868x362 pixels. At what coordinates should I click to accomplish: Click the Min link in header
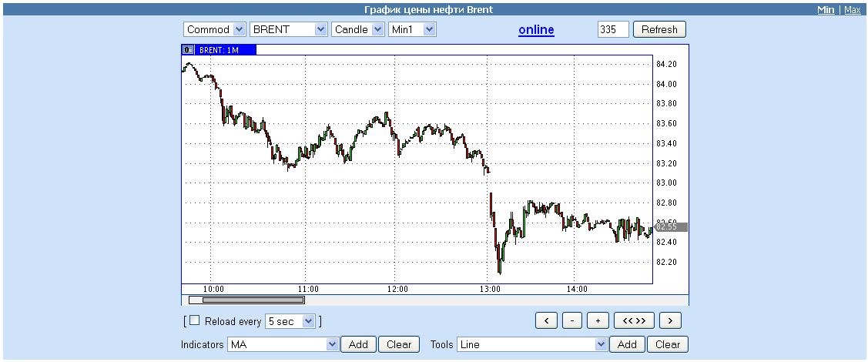[826, 10]
